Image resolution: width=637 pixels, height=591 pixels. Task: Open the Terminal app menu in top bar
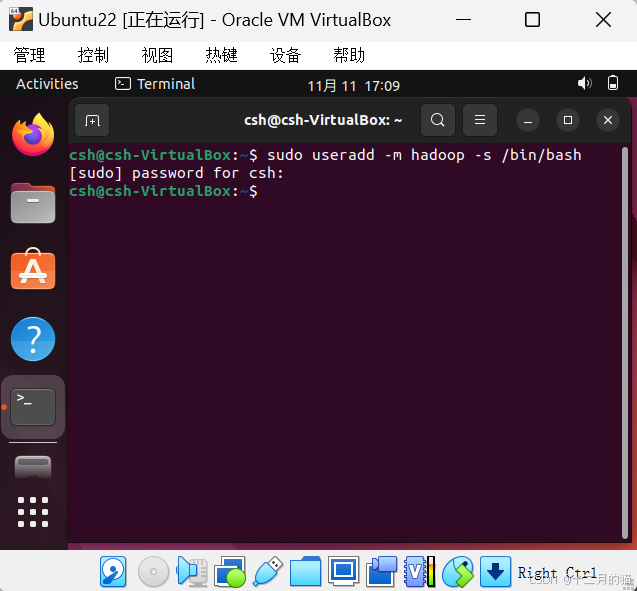coord(155,84)
